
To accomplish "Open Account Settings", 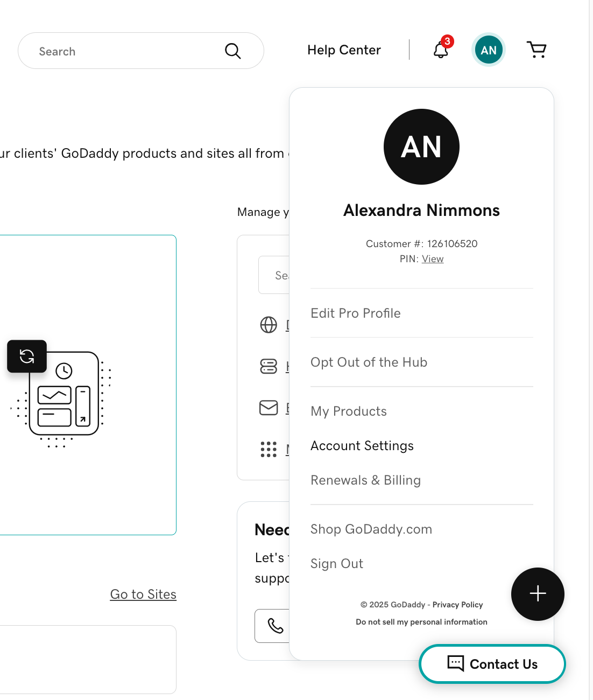I will coord(362,446).
